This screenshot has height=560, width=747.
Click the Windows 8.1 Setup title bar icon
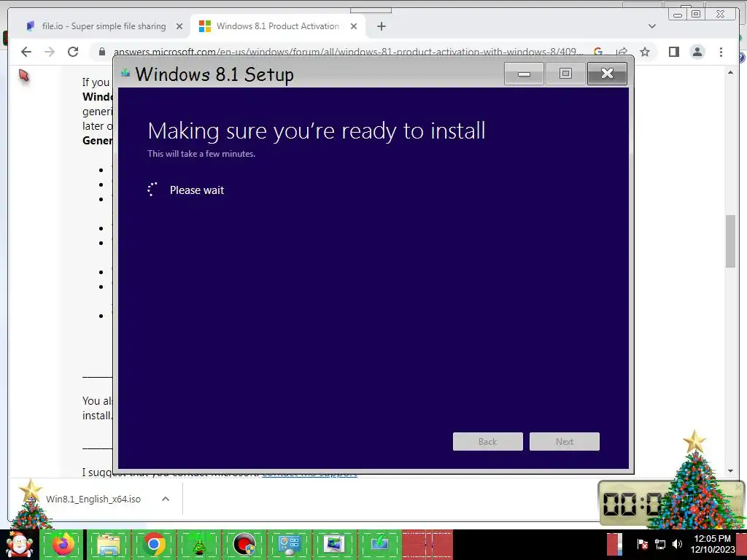point(125,73)
